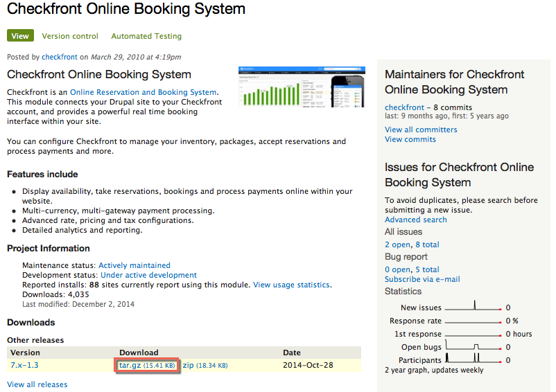Select the Project Information heading
Viewport: 556px width, 392px height.
coord(49,248)
